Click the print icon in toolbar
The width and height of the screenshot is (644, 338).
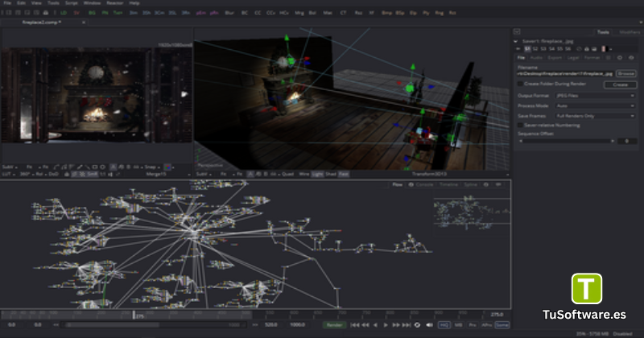pyautogui.click(x=46, y=13)
